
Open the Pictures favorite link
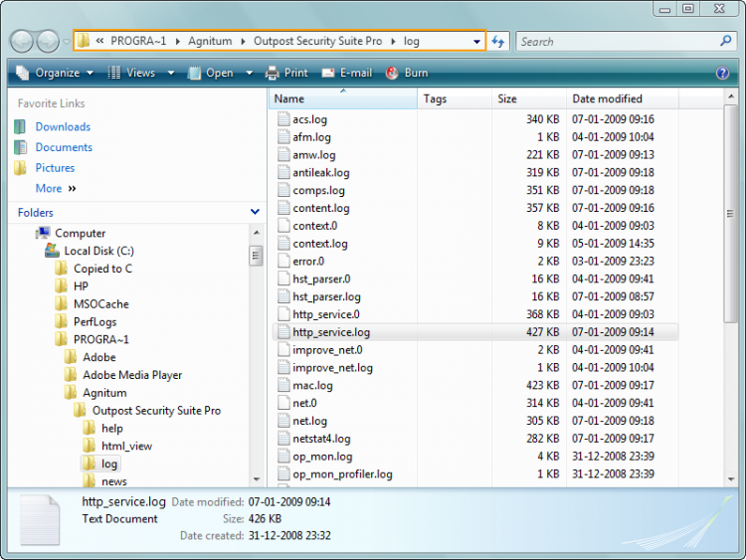55,167
